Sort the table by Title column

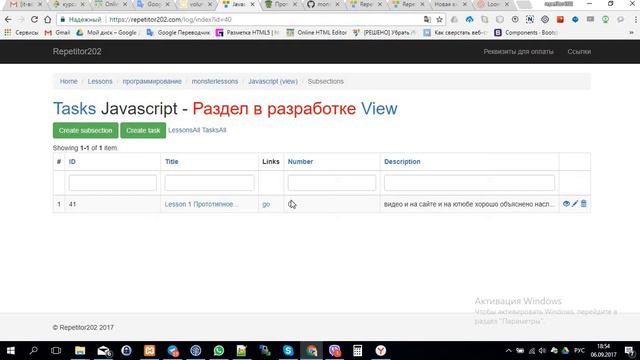[x=171, y=162]
